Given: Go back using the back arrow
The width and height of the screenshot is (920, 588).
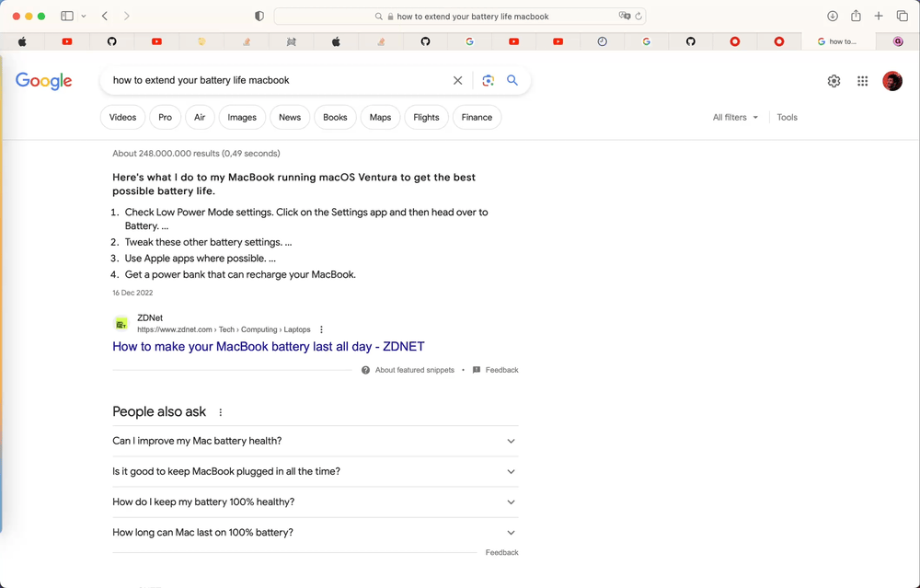Looking at the screenshot, I should (105, 16).
